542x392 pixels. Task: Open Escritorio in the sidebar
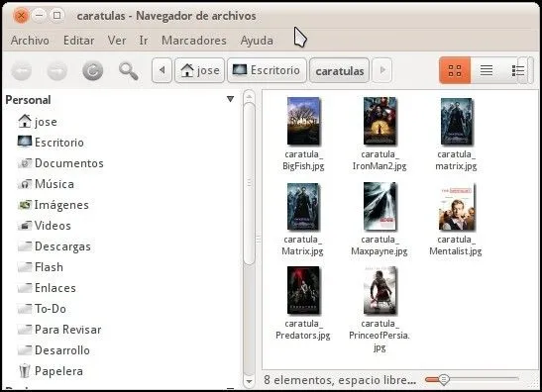pos(51,143)
